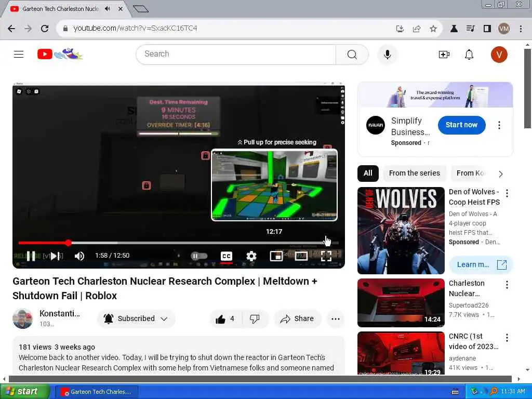Image resolution: width=532 pixels, height=399 pixels.
Task: Click the browser address bar URL
Action: (x=135, y=29)
